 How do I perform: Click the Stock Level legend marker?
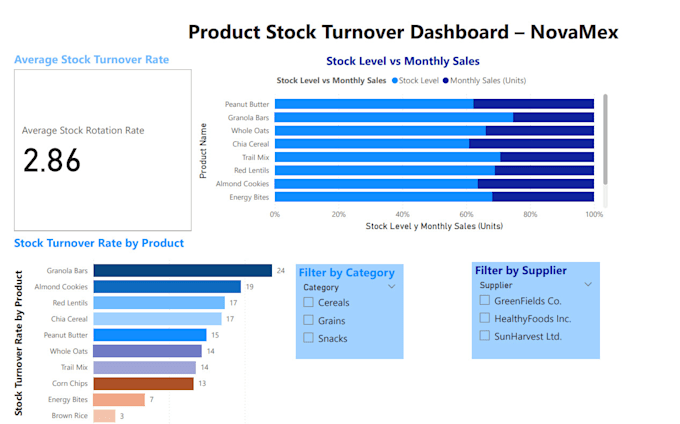click(395, 81)
